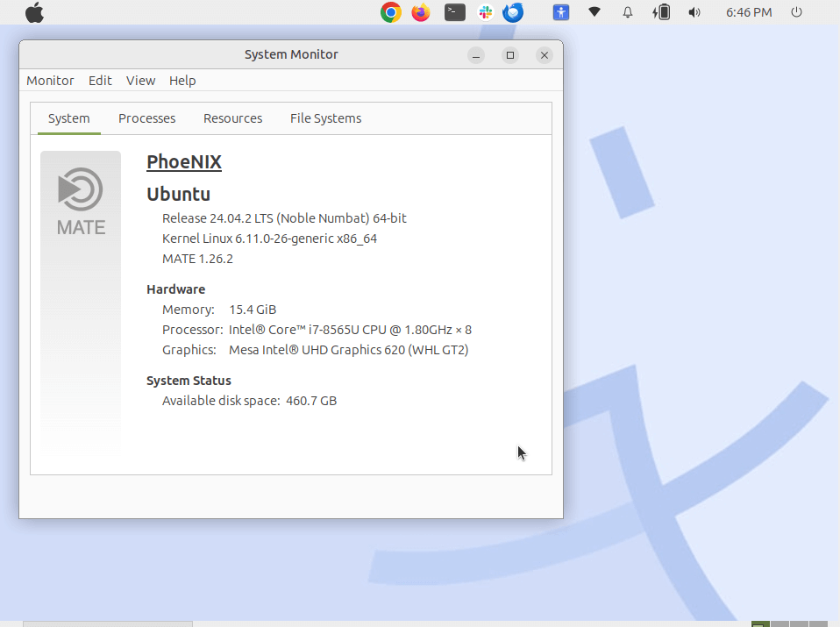The height and width of the screenshot is (627, 840).
Task: Click the System Monitor title bar text
Action: tap(291, 54)
